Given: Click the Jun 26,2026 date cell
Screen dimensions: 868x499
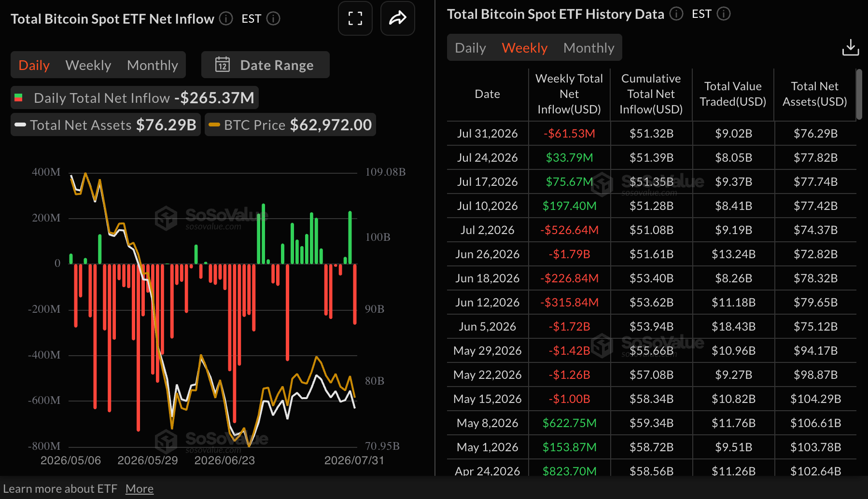Looking at the screenshot, I should [488, 254].
